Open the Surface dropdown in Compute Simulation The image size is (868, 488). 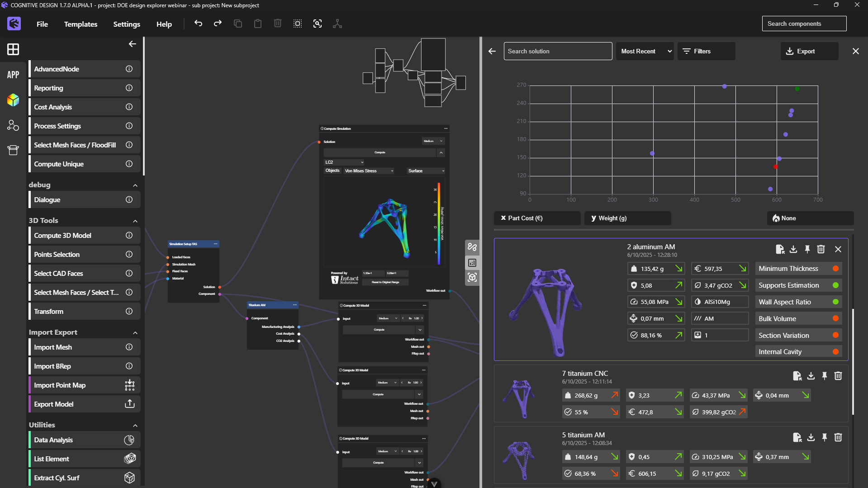pos(426,171)
